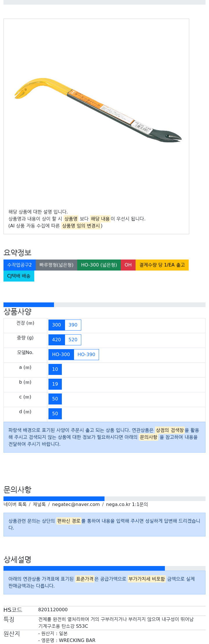209x644 pixels.
Task: Click the c (mm) value 50
Action: pos(55,399)
